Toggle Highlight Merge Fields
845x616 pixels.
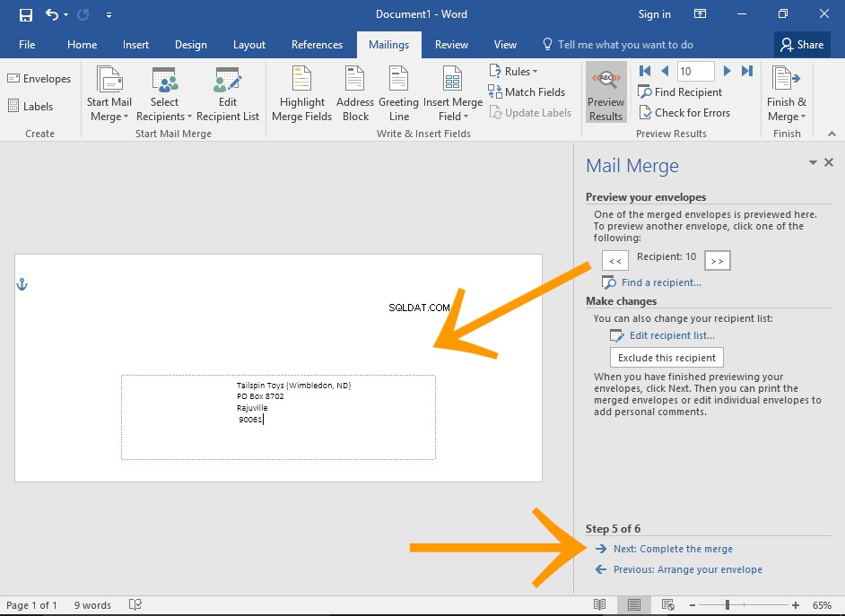click(x=301, y=93)
